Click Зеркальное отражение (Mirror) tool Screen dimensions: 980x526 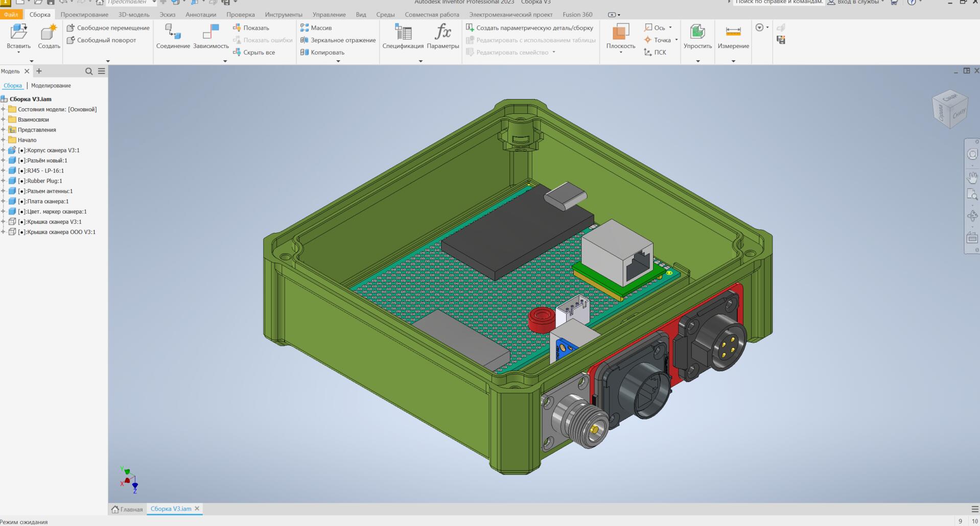click(338, 40)
